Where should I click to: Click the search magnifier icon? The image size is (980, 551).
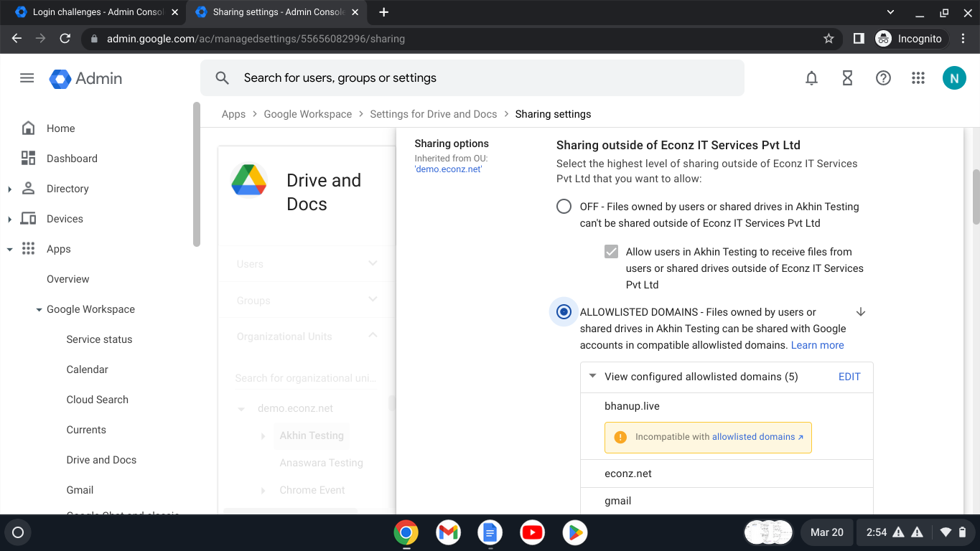tap(222, 78)
